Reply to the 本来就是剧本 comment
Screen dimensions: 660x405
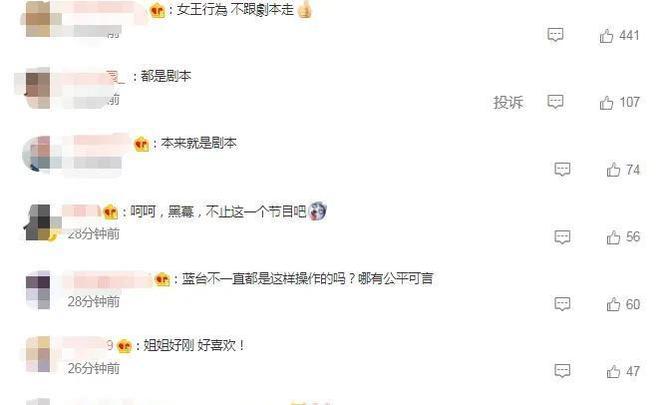click(562, 169)
